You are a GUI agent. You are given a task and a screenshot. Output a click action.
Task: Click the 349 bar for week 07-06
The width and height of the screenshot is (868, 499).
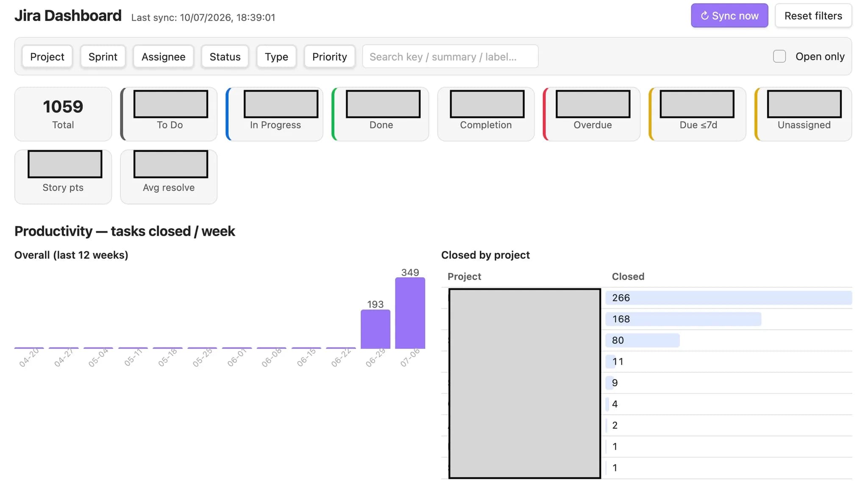pyautogui.click(x=410, y=313)
